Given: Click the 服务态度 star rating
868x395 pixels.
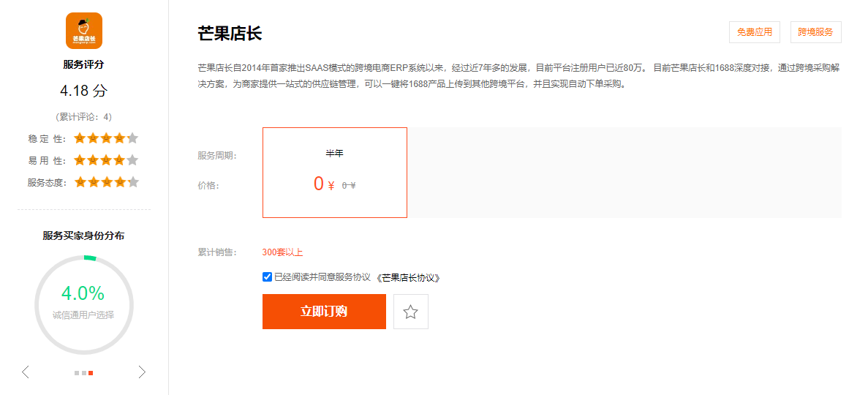Looking at the screenshot, I should pyautogui.click(x=106, y=182).
